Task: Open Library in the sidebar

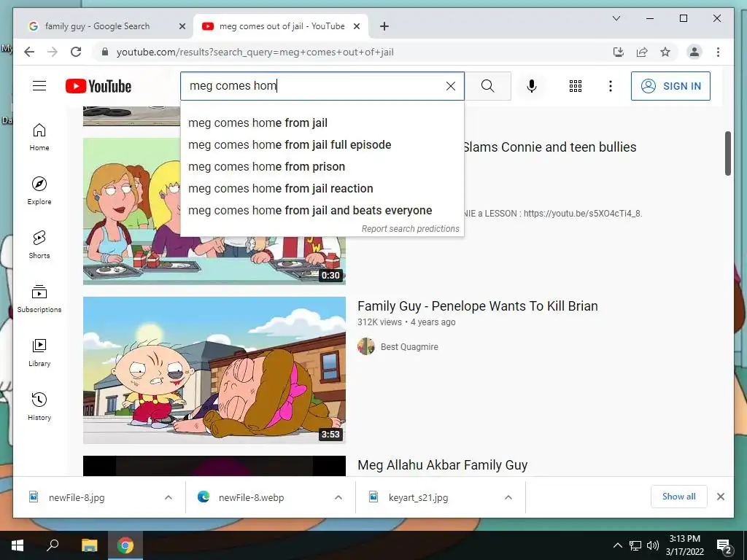Action: click(39, 353)
